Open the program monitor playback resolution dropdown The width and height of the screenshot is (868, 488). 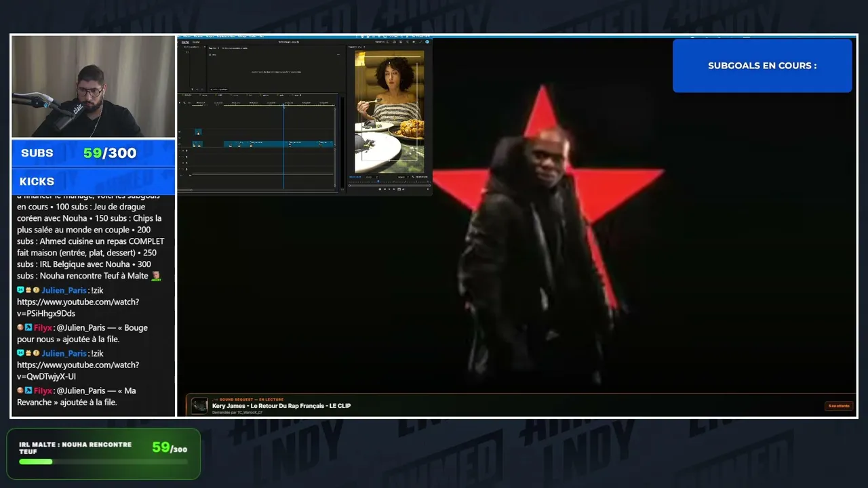pyautogui.click(x=402, y=177)
